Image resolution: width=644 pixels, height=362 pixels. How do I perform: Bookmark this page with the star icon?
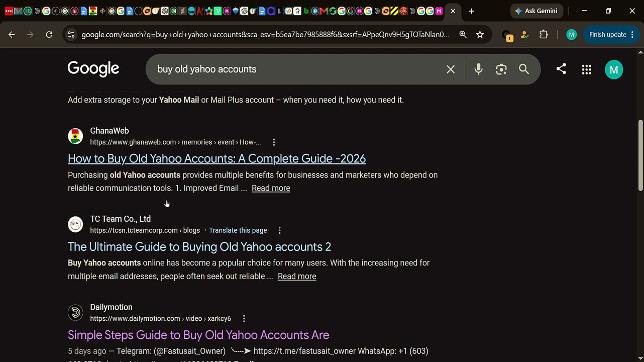tap(480, 35)
